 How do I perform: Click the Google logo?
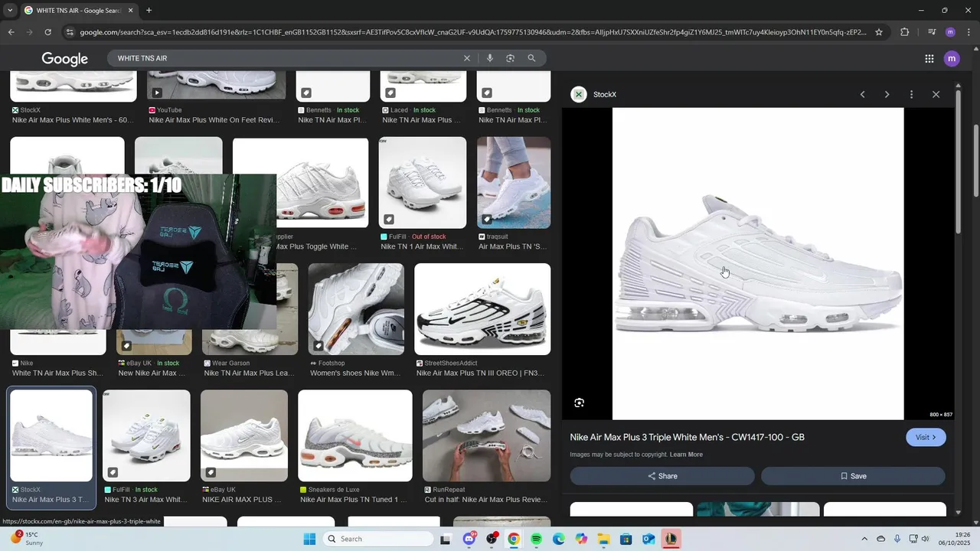point(65,59)
